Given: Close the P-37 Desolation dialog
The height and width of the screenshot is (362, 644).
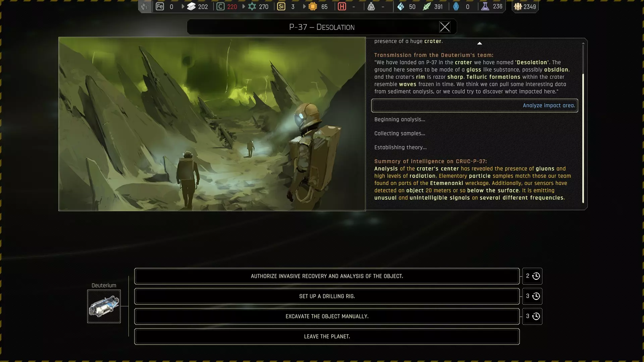Looking at the screenshot, I should pyautogui.click(x=445, y=27).
